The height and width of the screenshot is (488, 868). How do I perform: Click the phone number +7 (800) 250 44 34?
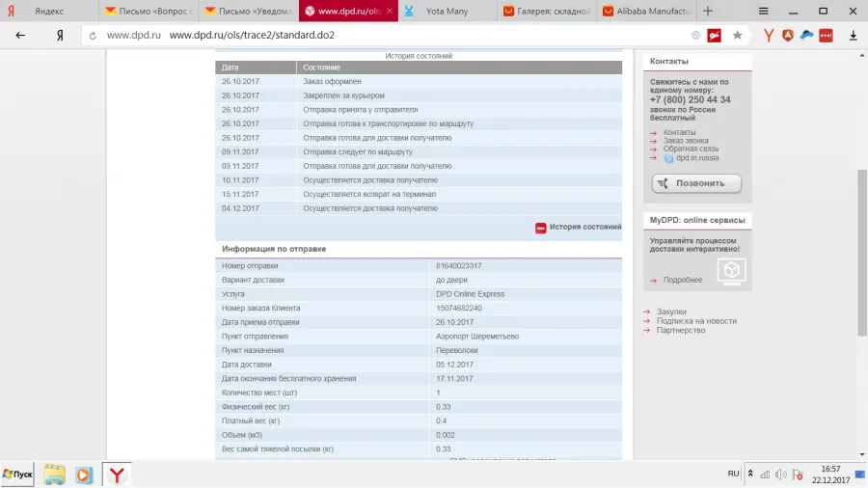click(x=690, y=100)
